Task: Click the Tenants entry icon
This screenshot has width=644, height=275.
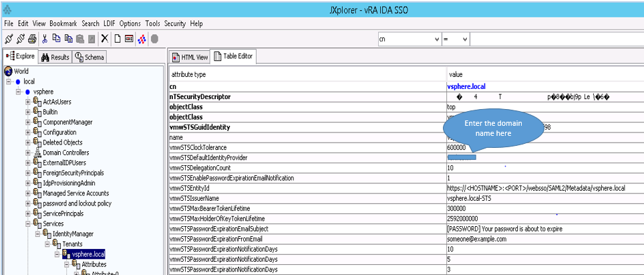Action: pos(57,244)
